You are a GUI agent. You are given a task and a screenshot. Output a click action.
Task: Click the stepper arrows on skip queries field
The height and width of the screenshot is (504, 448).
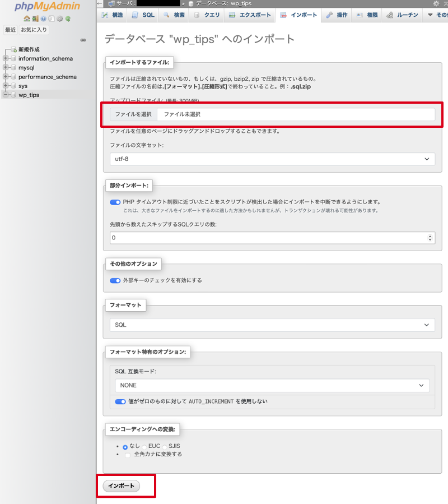pyautogui.click(x=430, y=238)
